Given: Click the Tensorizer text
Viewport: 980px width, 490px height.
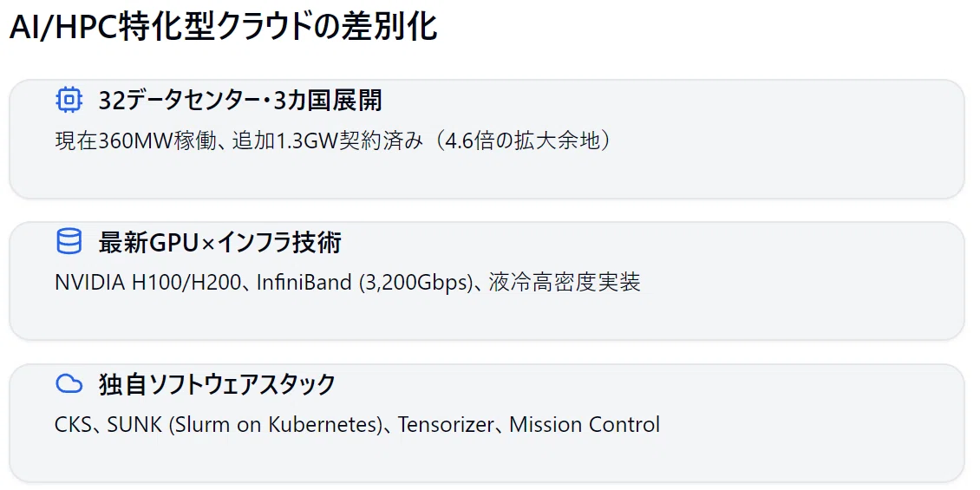Looking at the screenshot, I should [445, 425].
